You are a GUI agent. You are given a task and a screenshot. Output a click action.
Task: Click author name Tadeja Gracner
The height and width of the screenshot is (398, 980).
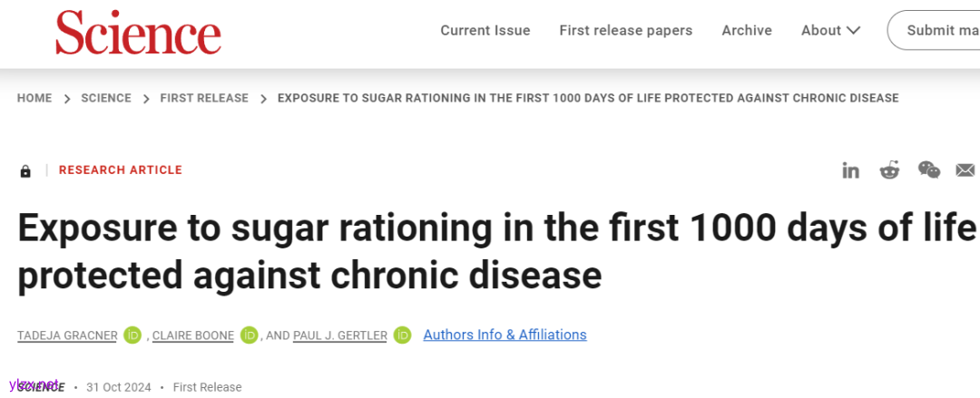click(x=67, y=335)
